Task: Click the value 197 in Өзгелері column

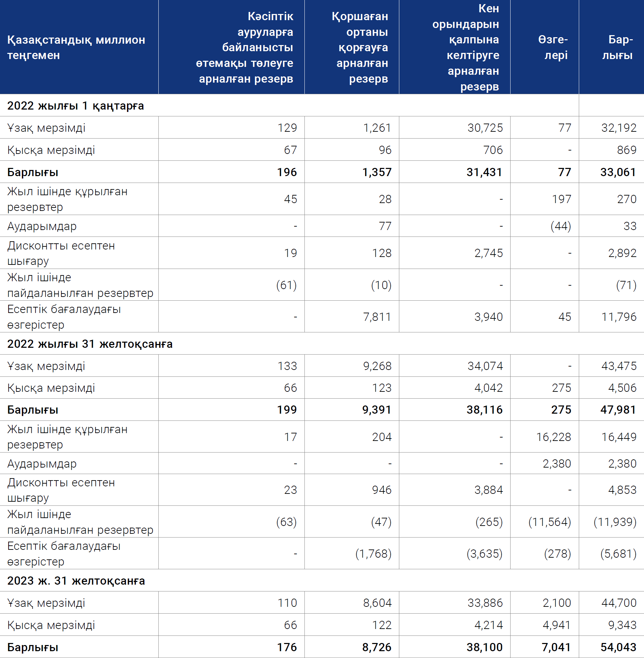Action: [562, 199]
